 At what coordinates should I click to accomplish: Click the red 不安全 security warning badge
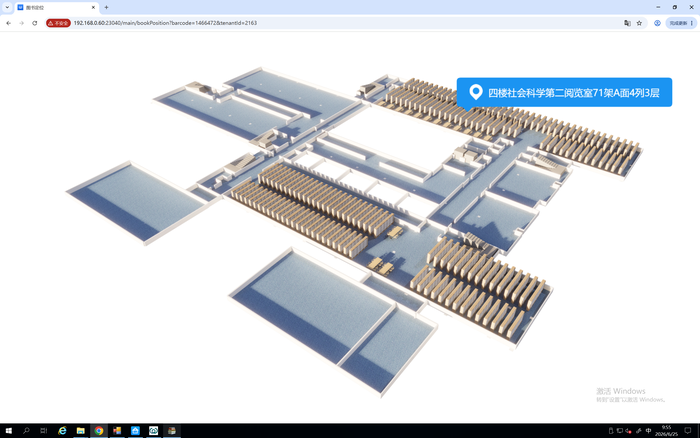tap(58, 23)
